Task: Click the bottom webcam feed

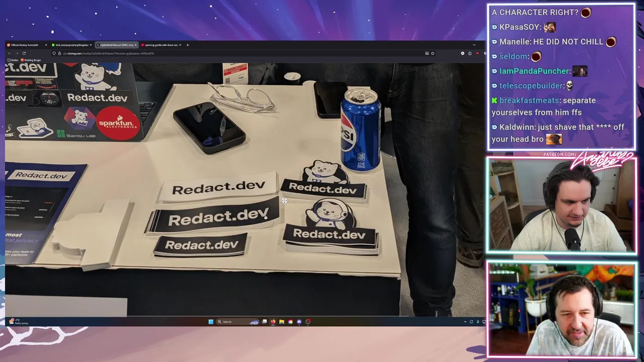Action: tap(561, 309)
